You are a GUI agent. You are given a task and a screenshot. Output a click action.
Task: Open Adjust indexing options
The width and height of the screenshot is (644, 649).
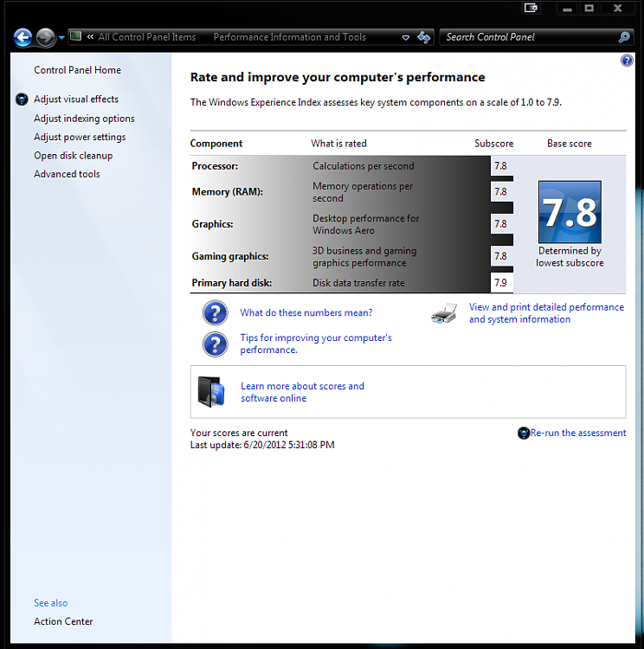tap(84, 119)
